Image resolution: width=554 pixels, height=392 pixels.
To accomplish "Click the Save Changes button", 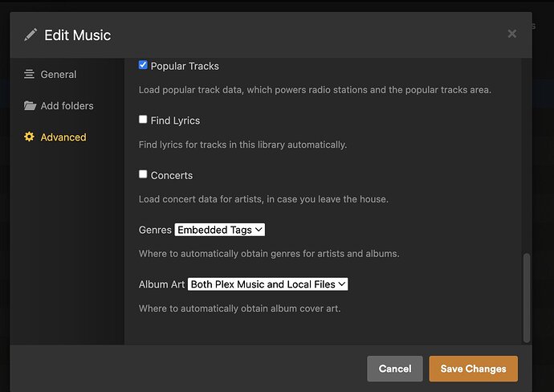I will pyautogui.click(x=473, y=369).
